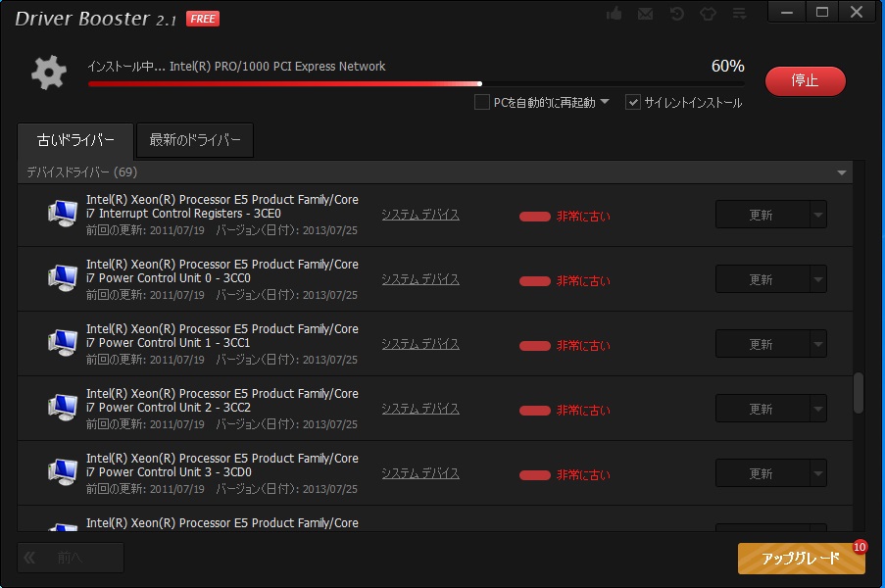
Task: Open update dropdown arrow for 3CC1 row
Action: [x=818, y=344]
